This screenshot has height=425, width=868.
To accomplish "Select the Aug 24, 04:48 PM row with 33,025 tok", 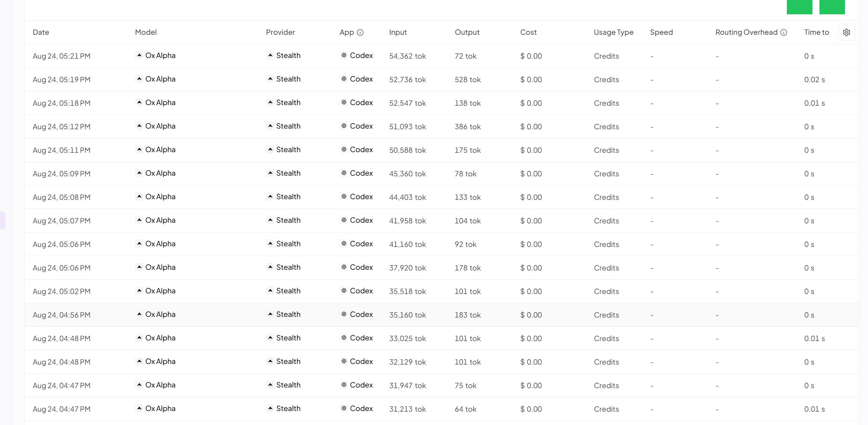I will 442,338.
